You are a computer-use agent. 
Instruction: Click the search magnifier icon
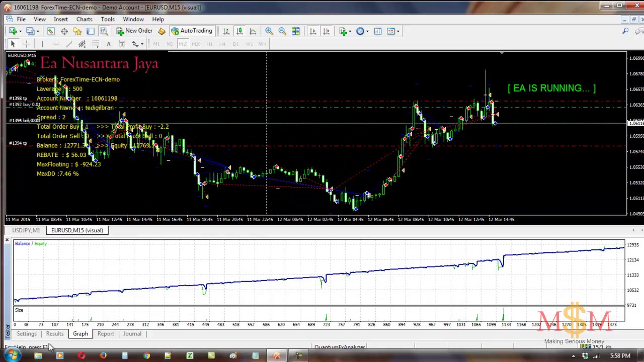pyautogui.click(x=625, y=31)
